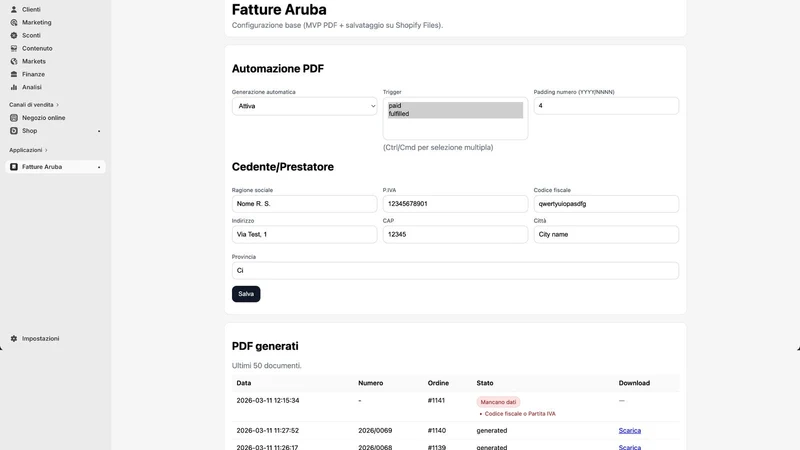Click order number #1140

437,431
